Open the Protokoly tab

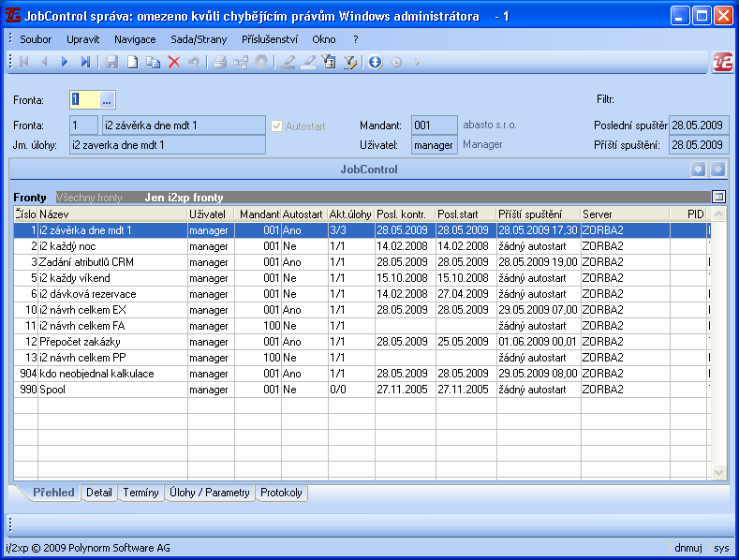[x=281, y=493]
